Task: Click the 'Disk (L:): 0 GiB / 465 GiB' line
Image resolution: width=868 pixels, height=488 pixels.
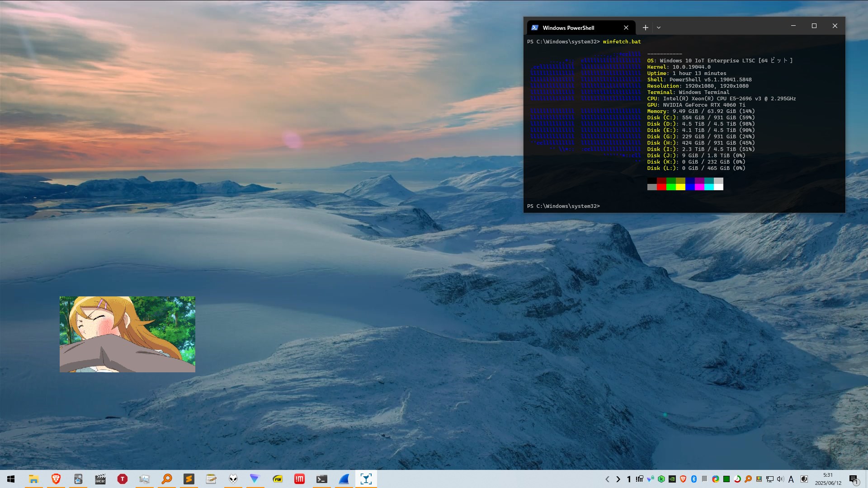Action: point(696,168)
